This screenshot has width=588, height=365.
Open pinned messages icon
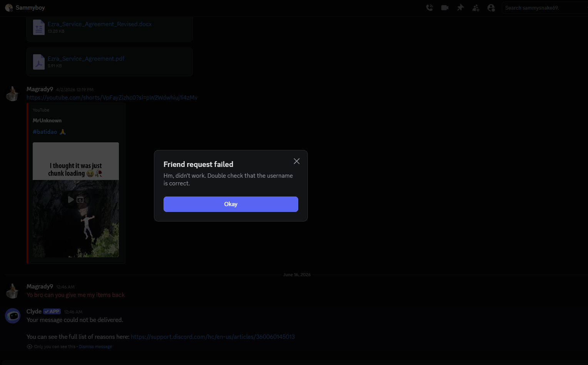pos(460,8)
